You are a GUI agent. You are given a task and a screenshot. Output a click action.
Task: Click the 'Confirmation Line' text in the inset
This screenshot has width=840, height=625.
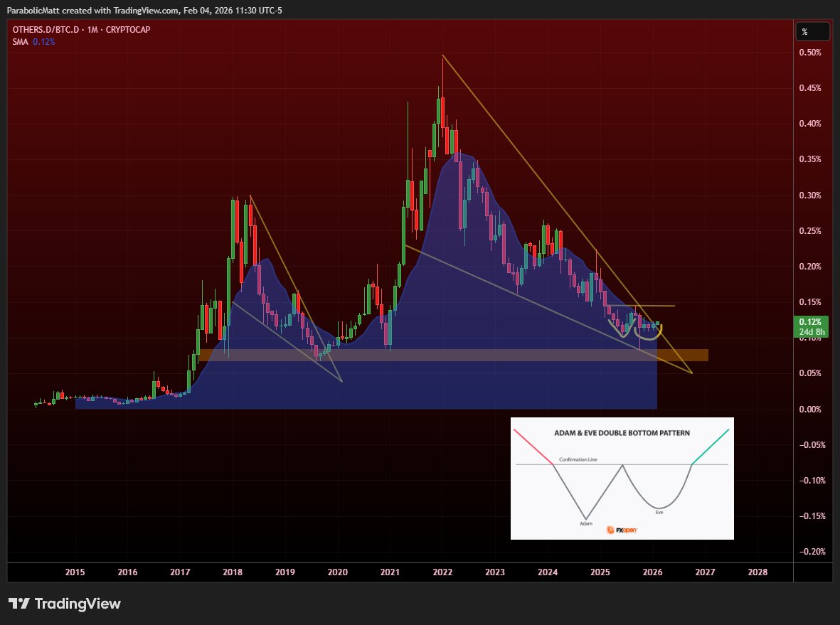tap(578, 459)
